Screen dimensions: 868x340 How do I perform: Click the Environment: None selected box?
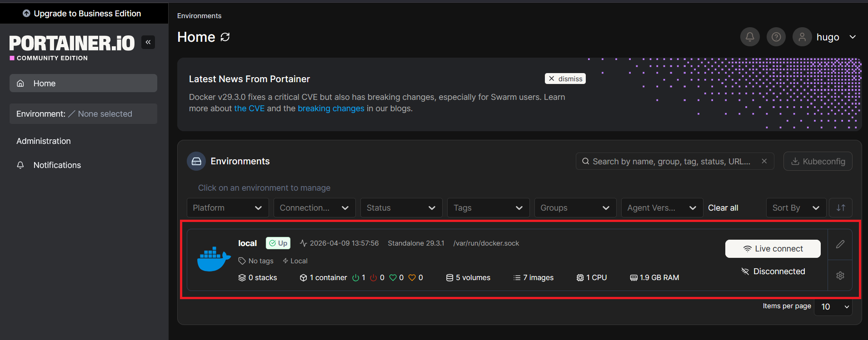click(x=83, y=114)
